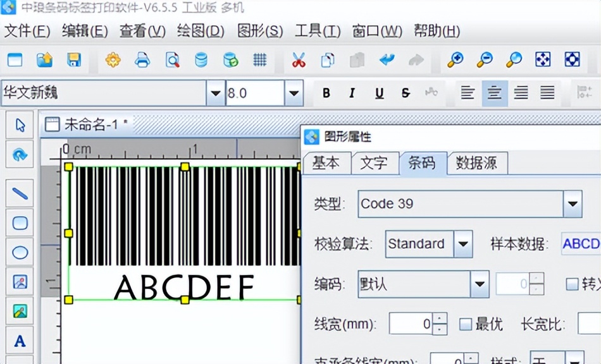Toggle Underline formatting

click(x=380, y=93)
